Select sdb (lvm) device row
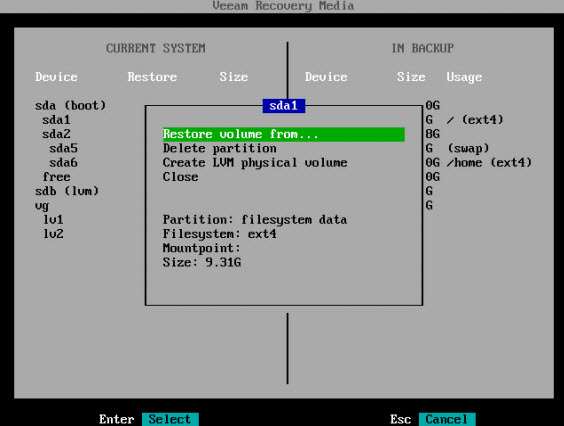 [x=67, y=191]
